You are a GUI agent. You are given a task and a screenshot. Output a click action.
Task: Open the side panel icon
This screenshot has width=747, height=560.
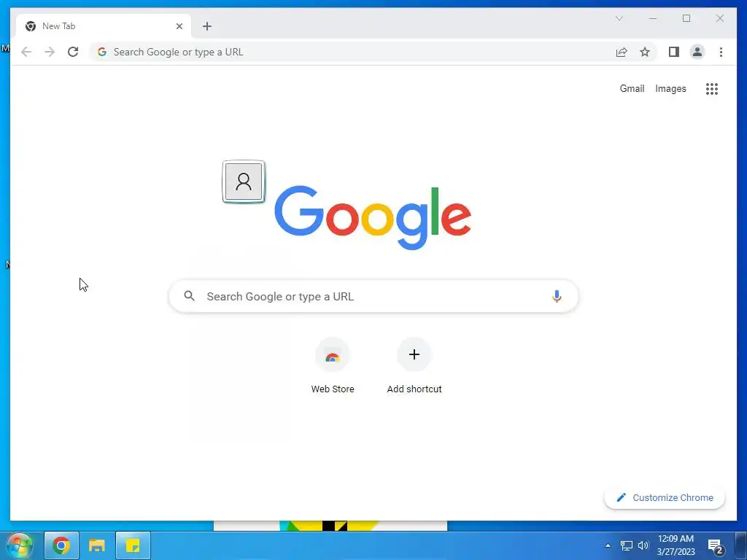click(x=673, y=52)
